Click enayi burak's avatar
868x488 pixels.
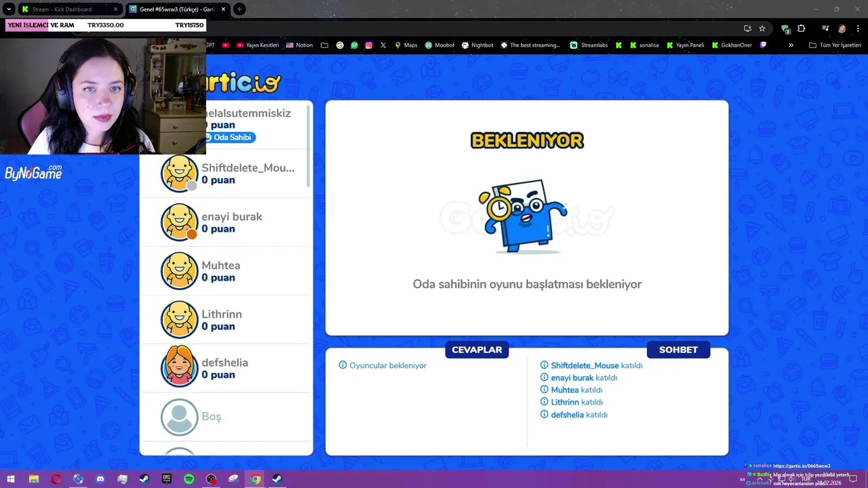179,222
